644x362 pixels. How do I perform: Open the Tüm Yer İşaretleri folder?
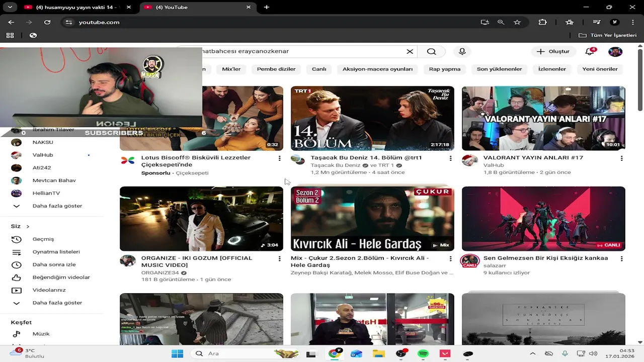pyautogui.click(x=607, y=35)
